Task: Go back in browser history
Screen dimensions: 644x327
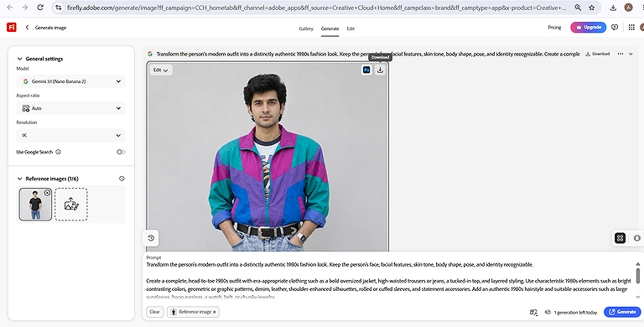Action: [10, 8]
